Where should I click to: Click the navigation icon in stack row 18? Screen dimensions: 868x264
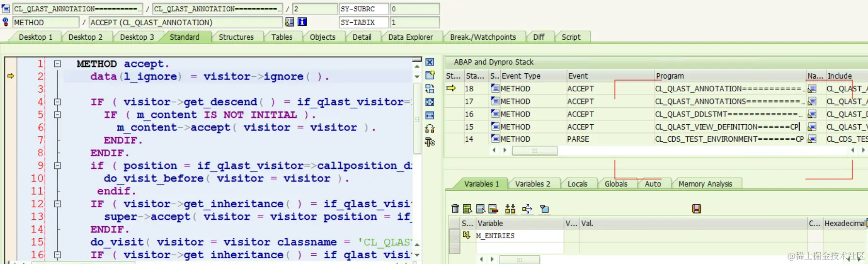pos(812,89)
